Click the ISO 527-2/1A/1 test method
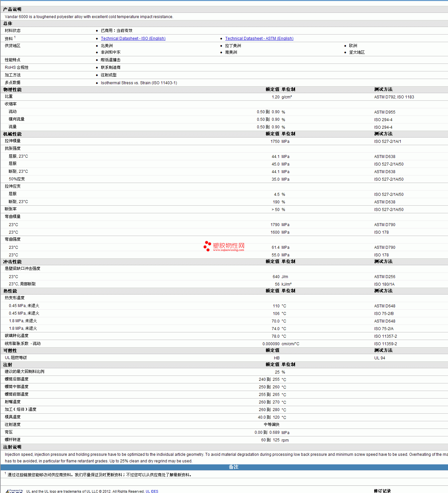Image resolution: width=448 pixels, height=493 pixels. pos(388,142)
